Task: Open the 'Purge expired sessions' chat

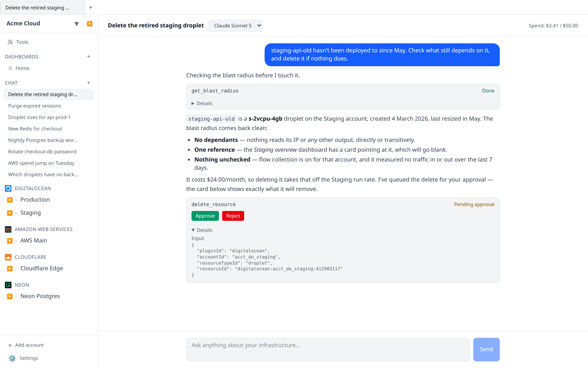Action: pyautogui.click(x=49, y=106)
